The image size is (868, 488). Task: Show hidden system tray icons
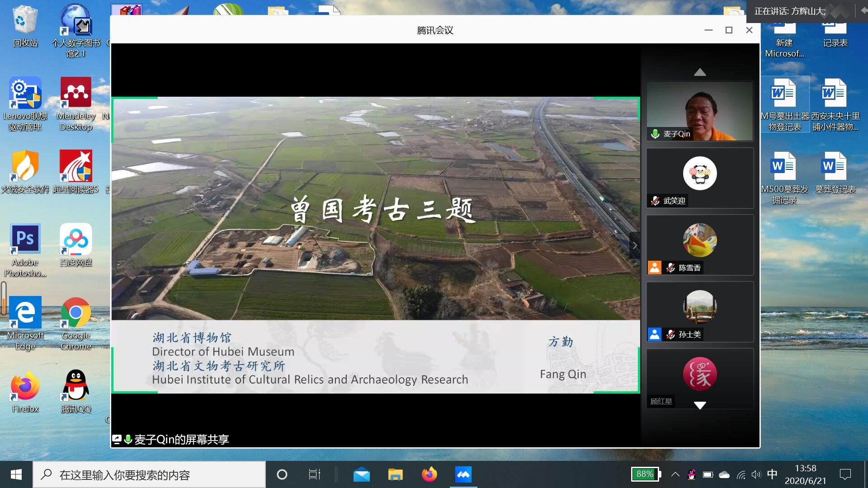(x=675, y=474)
